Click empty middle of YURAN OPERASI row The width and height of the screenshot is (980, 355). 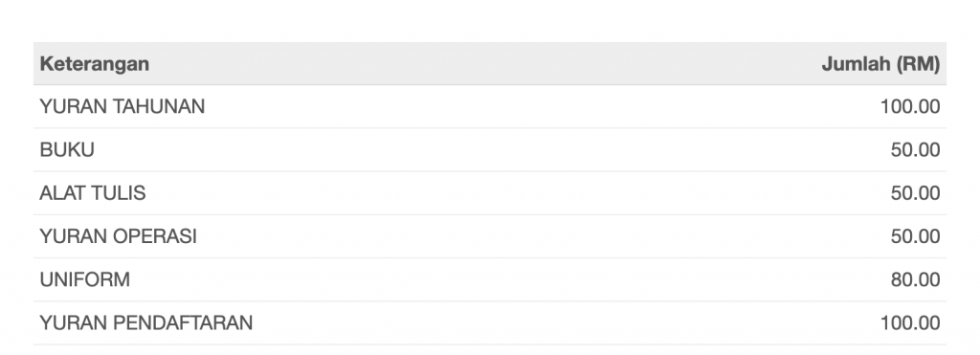point(490,236)
